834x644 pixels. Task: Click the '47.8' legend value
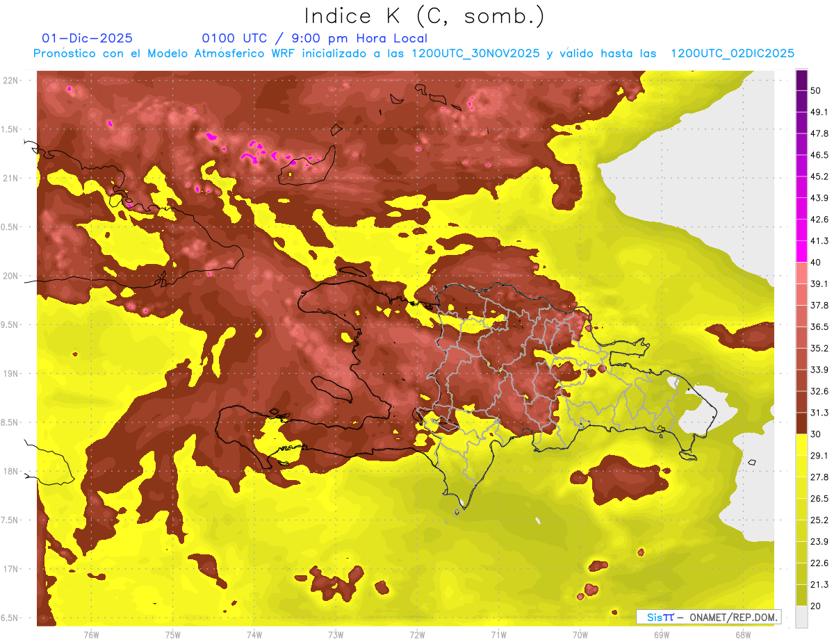point(819,133)
